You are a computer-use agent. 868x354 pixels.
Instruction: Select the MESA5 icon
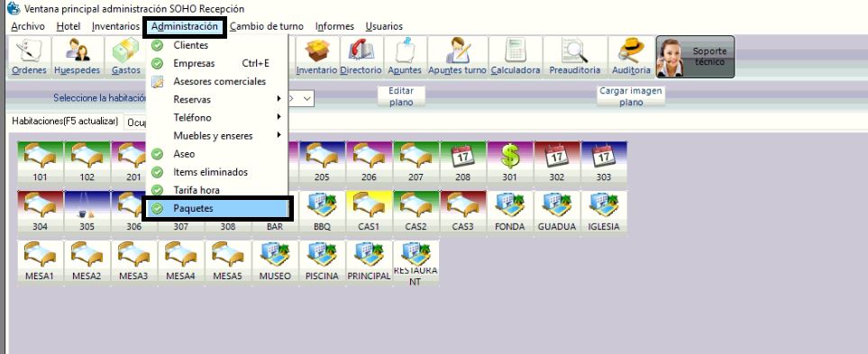pyautogui.click(x=227, y=261)
